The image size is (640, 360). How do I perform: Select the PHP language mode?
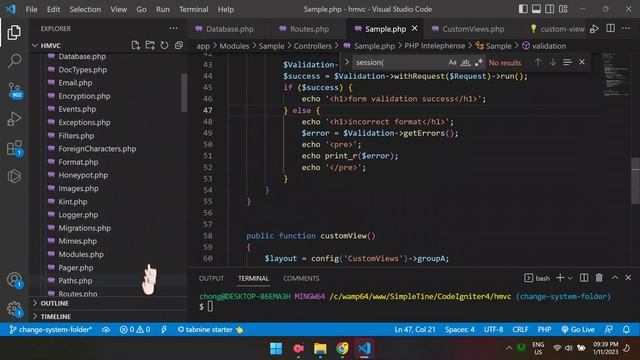544,329
